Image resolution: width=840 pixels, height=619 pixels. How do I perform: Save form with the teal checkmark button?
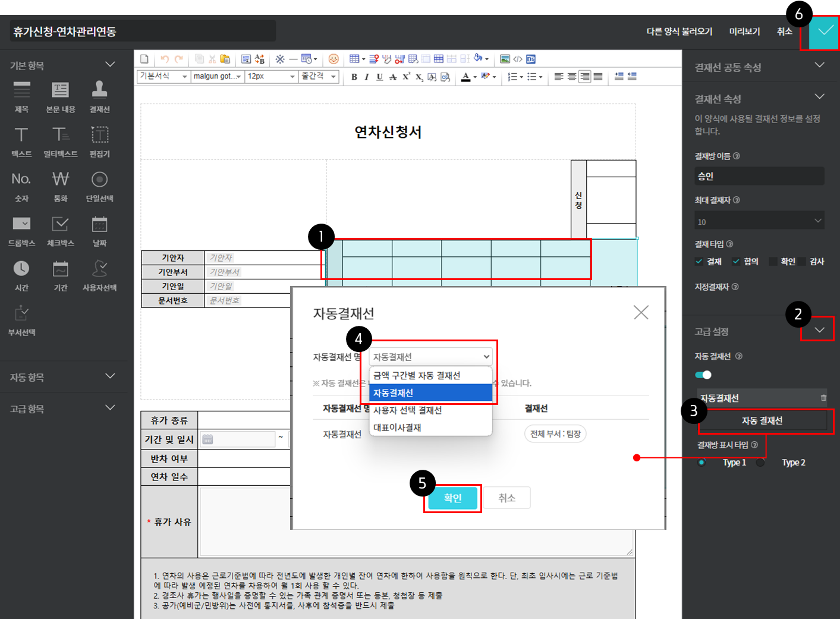pos(825,32)
